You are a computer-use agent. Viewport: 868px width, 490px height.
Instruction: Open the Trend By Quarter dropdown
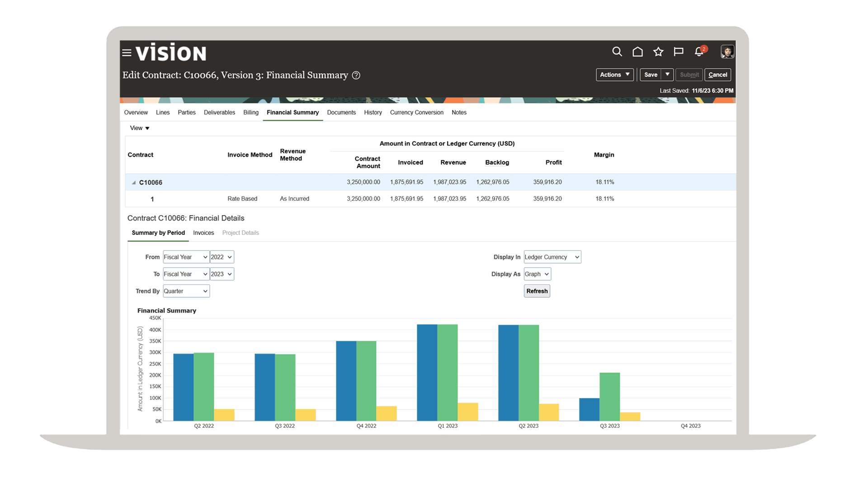click(186, 291)
